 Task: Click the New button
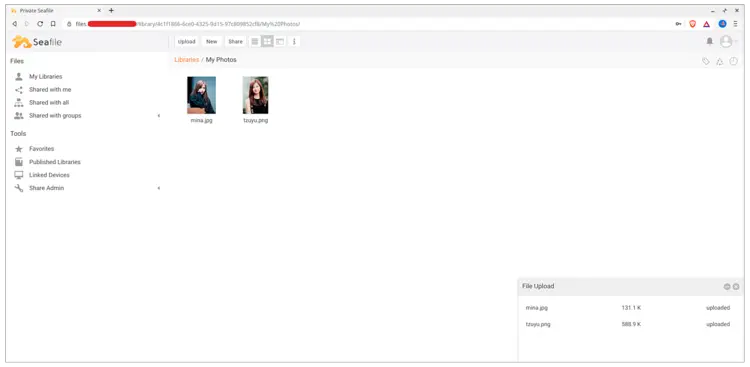[x=211, y=42]
